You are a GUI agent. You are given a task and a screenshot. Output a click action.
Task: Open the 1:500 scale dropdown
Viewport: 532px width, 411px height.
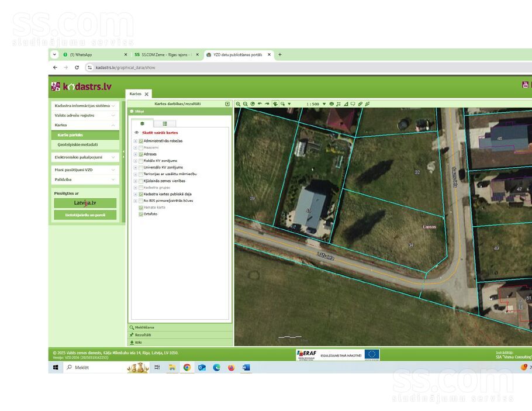coord(323,103)
